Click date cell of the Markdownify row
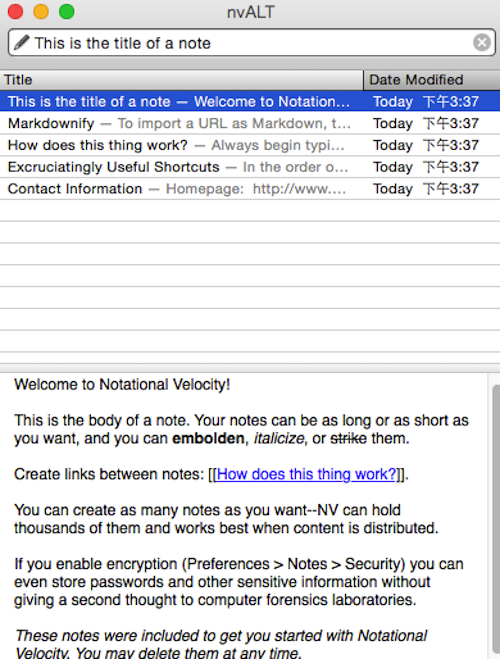 pos(426,123)
